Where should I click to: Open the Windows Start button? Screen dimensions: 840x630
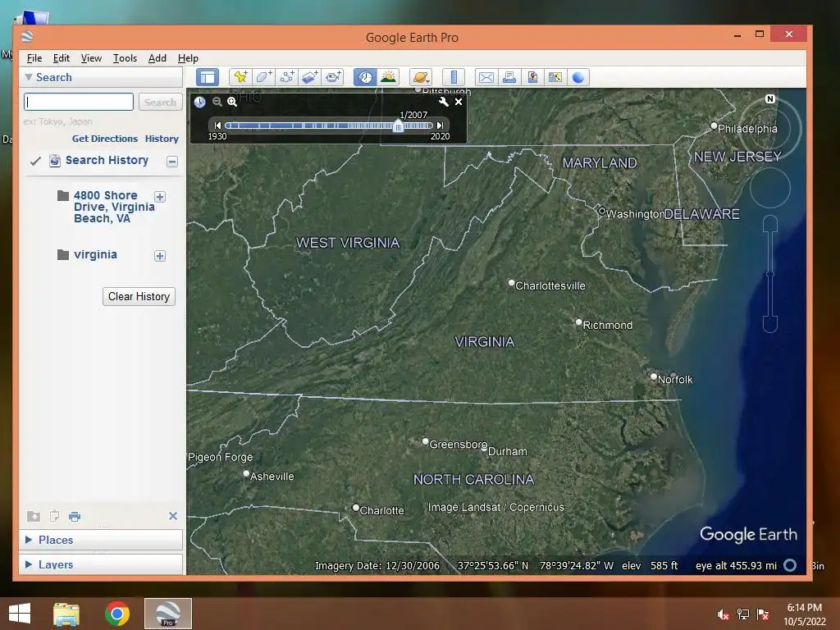(x=20, y=614)
